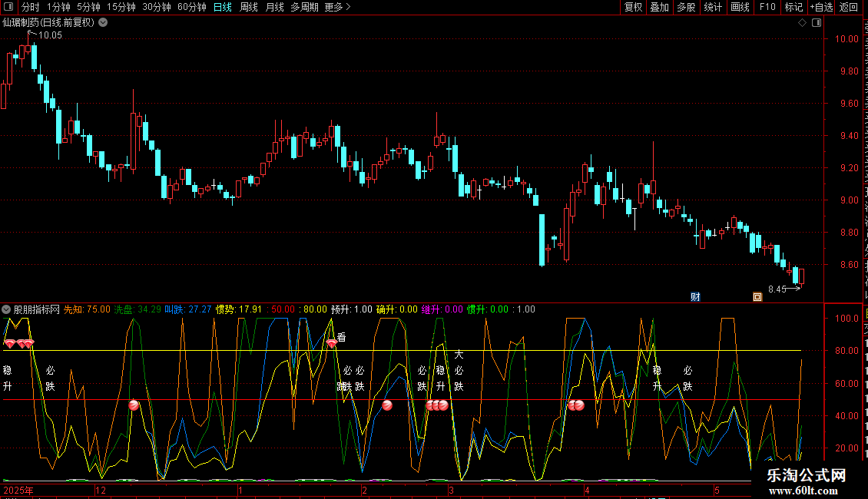The width and height of the screenshot is (868, 499).
Task: Click the 8.45 low price label
Action: pyautogui.click(x=777, y=289)
